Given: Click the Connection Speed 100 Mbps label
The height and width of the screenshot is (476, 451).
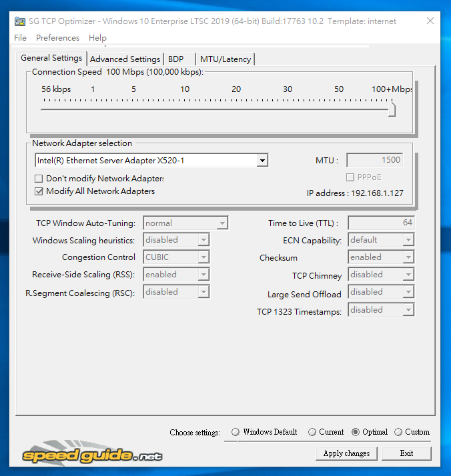Looking at the screenshot, I should [x=117, y=72].
